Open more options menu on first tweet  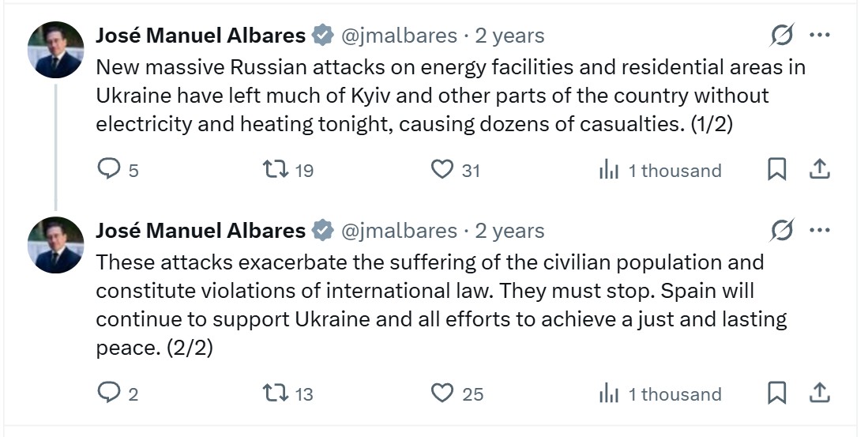(x=819, y=35)
